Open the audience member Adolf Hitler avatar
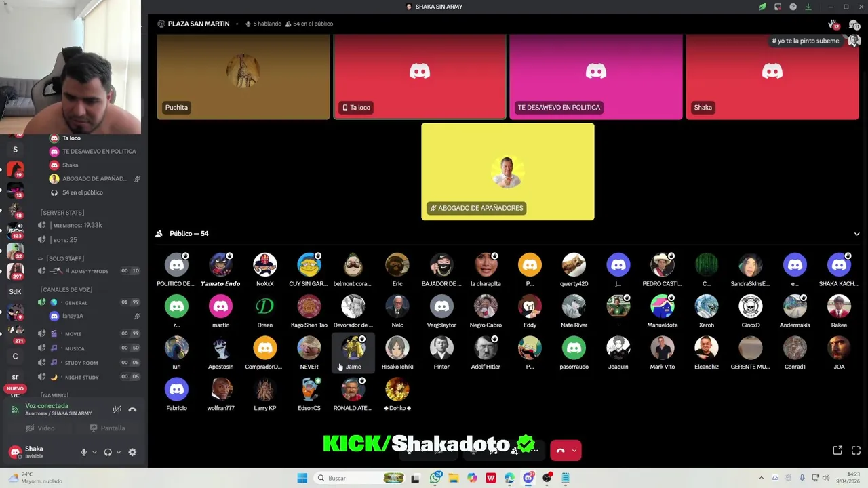The image size is (868, 488). point(486,348)
